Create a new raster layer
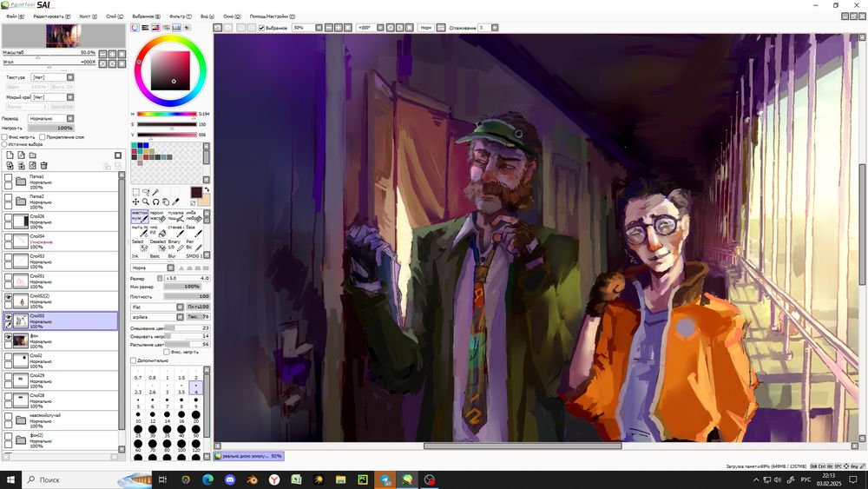Image resolution: width=868 pixels, height=489 pixels. click(10, 155)
